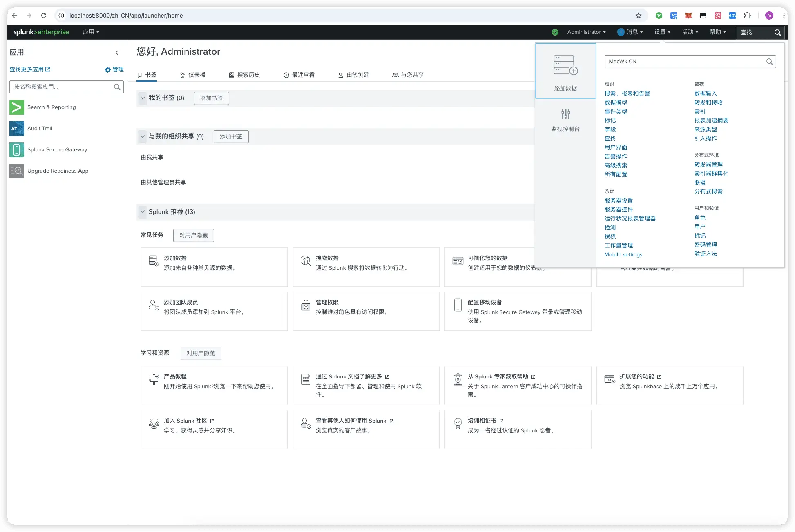Viewport: 795px width, 532px height.
Task: Open the Monitoring Console (监视控制台) sliders icon
Action: click(565, 114)
